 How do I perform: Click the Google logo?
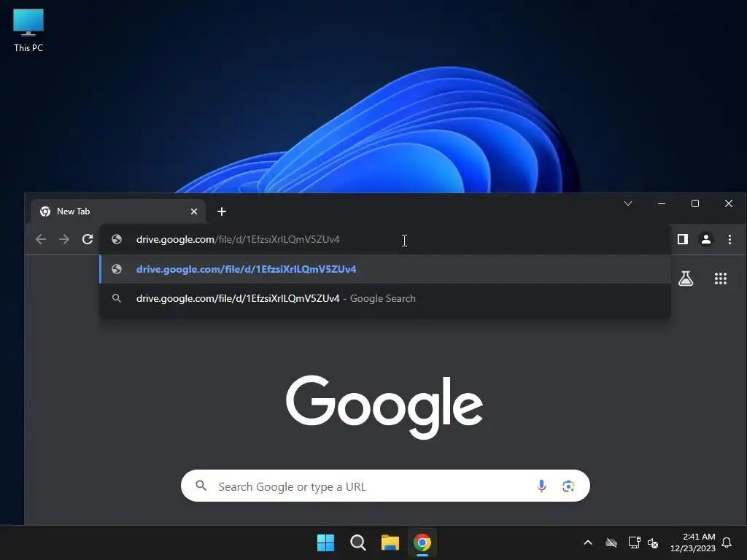pyautogui.click(x=384, y=407)
